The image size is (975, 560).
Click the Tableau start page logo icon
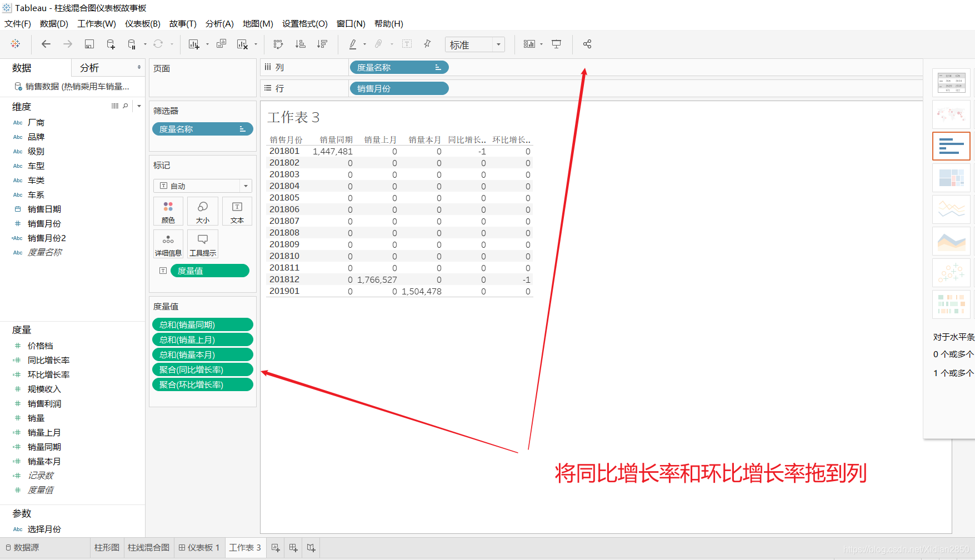click(16, 44)
